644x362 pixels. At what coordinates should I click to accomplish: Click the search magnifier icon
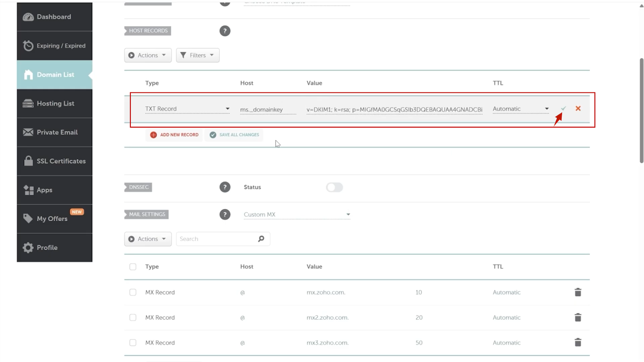tap(261, 239)
